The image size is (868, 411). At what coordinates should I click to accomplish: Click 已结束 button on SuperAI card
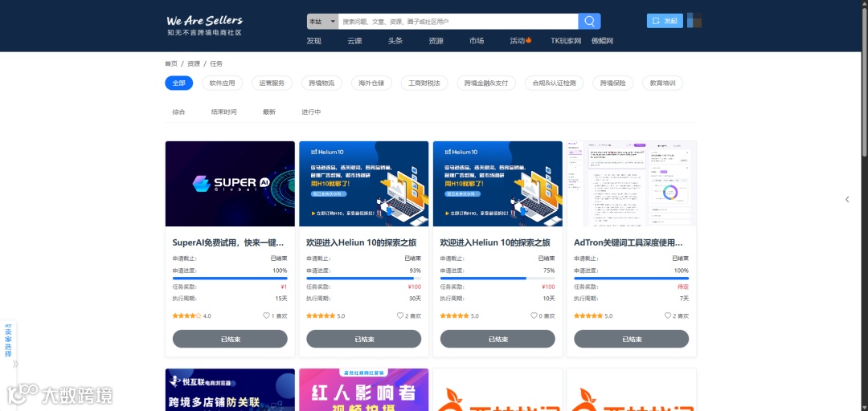tap(230, 339)
